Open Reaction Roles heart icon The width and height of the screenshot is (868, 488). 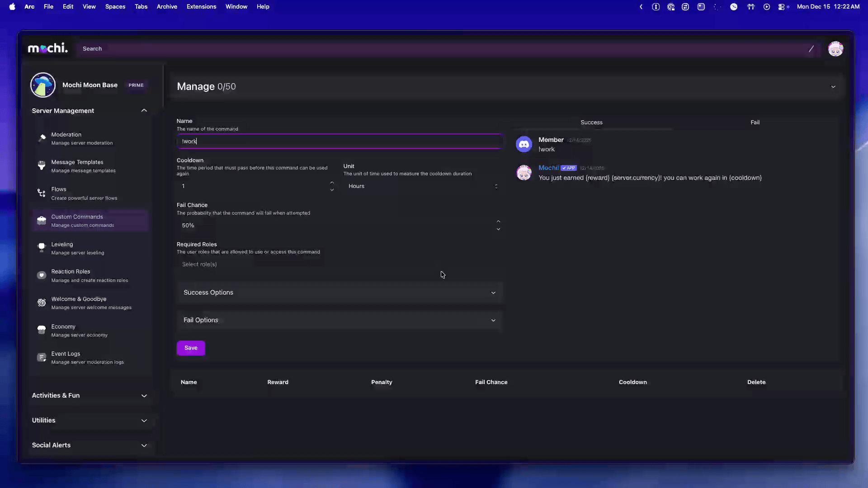pos(42,275)
